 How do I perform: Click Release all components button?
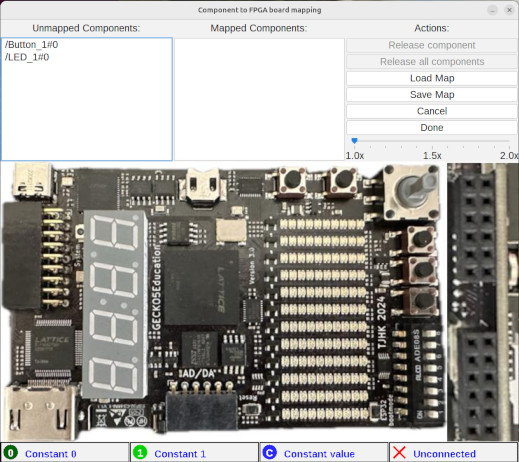(432, 62)
